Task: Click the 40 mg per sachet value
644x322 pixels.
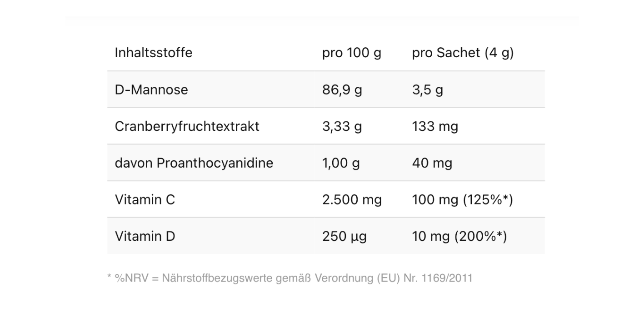Action: (x=432, y=163)
